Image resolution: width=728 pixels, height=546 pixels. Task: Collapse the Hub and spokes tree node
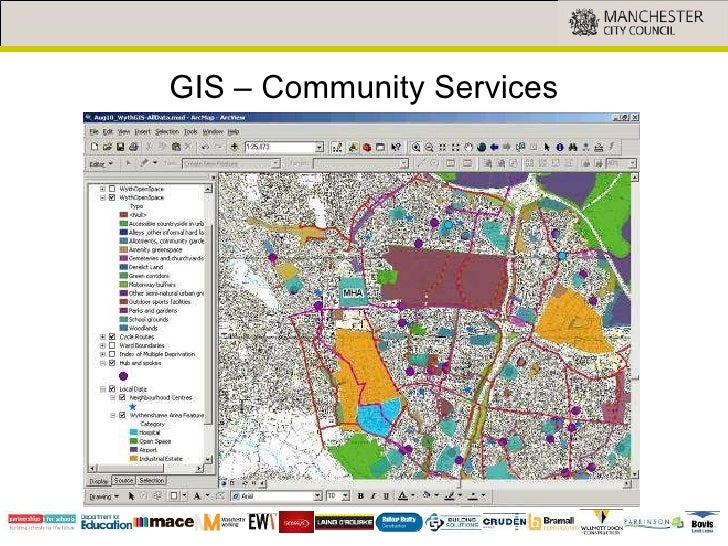[x=103, y=363]
